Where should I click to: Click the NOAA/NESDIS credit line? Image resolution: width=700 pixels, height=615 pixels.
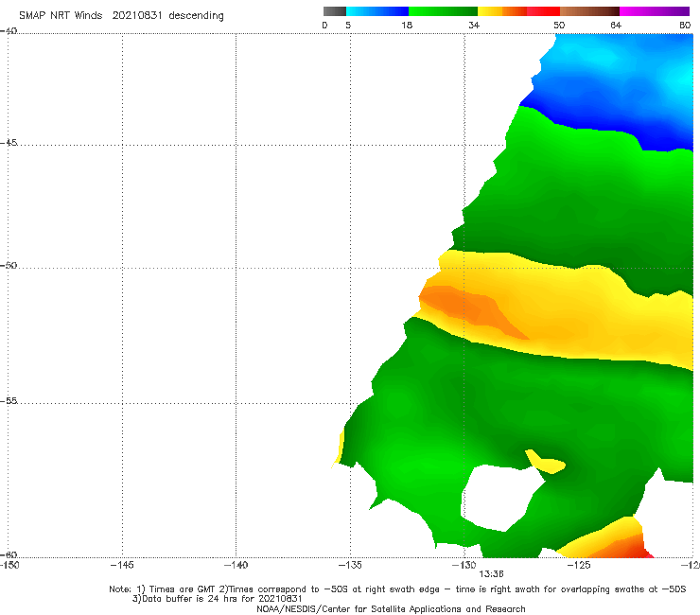[x=391, y=609]
